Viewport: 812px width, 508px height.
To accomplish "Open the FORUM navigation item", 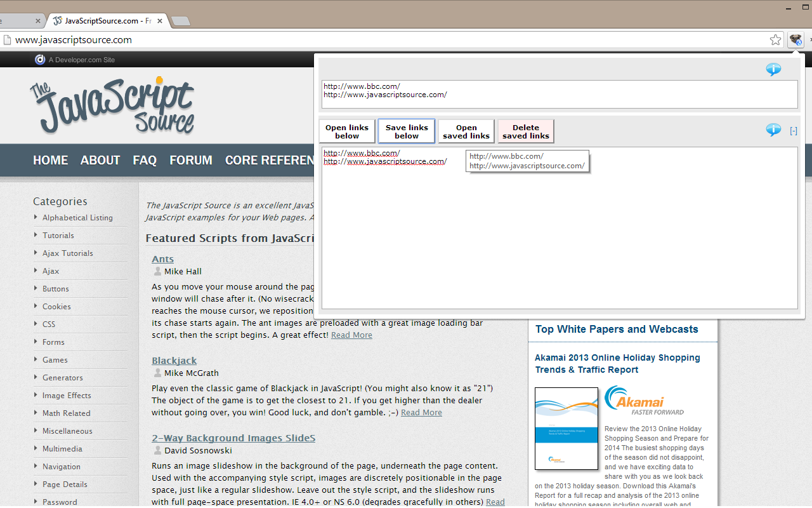I will click(x=191, y=161).
